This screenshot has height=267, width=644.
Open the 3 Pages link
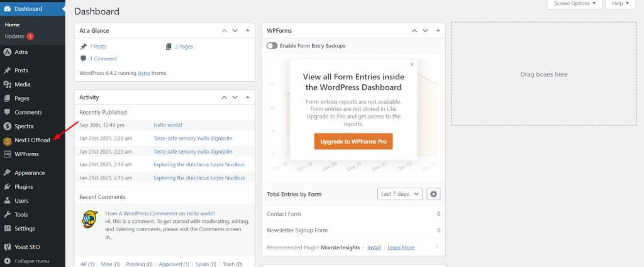pyautogui.click(x=184, y=47)
